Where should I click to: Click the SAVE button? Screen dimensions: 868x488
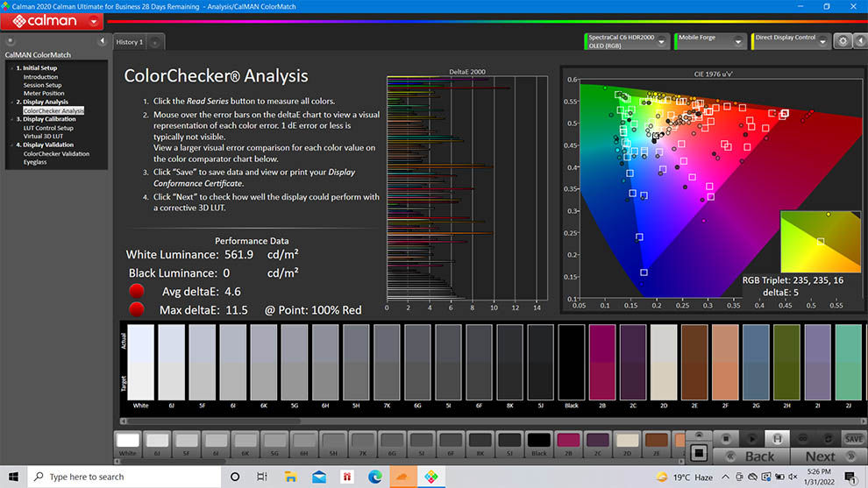854,439
